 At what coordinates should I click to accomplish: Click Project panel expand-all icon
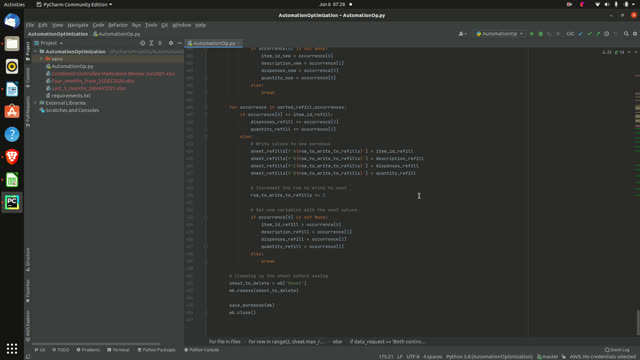click(151, 43)
